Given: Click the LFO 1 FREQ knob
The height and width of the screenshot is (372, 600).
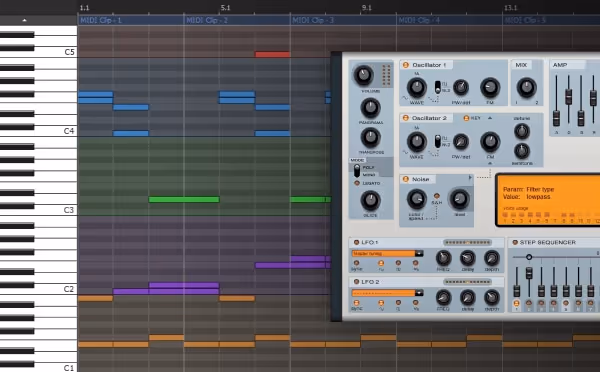Looking at the screenshot, I should [443, 258].
